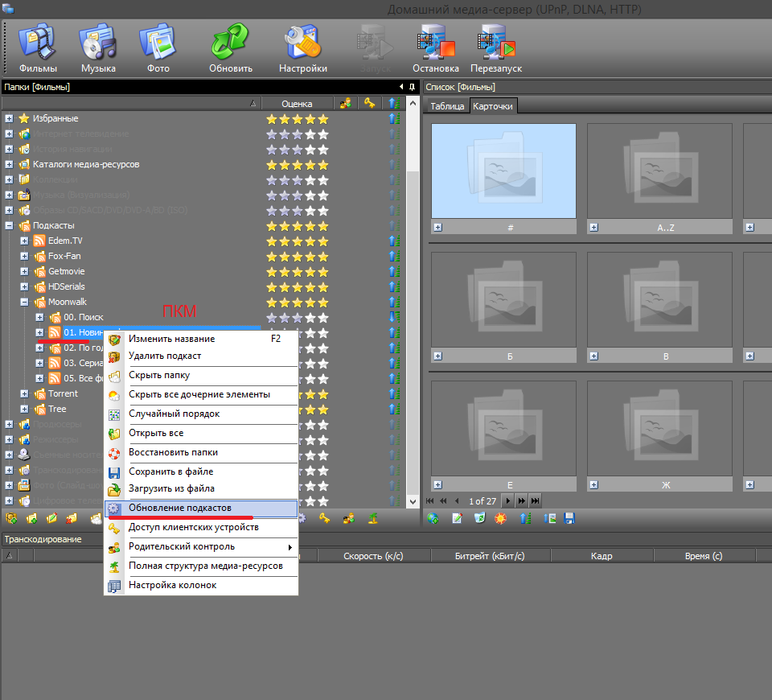Screen dimensions: 772x700
Task: Select Удалить подкаст from context menu
Action: point(165,356)
